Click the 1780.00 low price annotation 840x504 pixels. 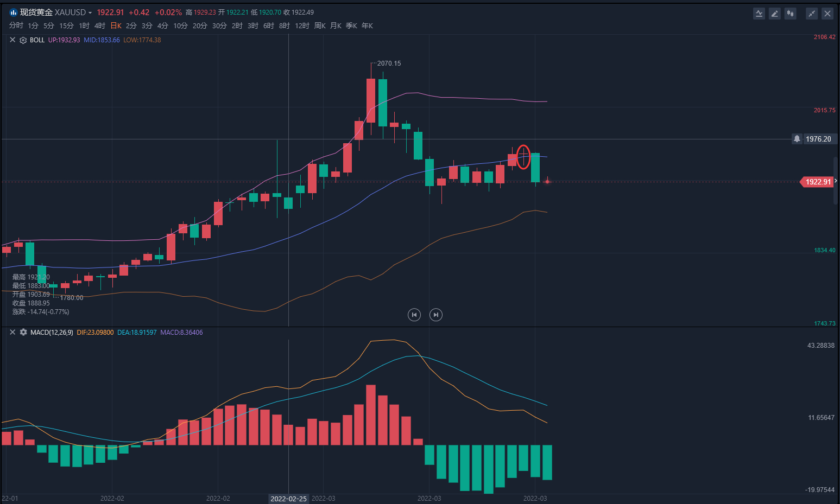click(72, 298)
